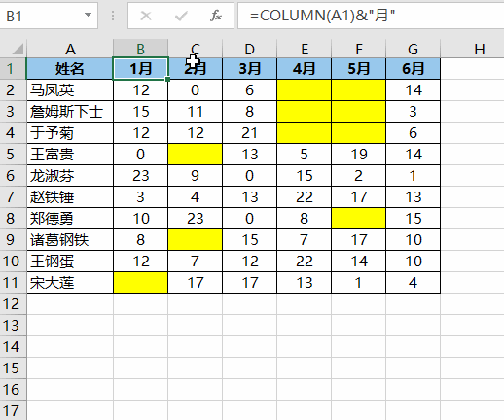The height and width of the screenshot is (420, 504).
Task: Click the 6月 value 4 for 宋大莲
Action: (413, 283)
